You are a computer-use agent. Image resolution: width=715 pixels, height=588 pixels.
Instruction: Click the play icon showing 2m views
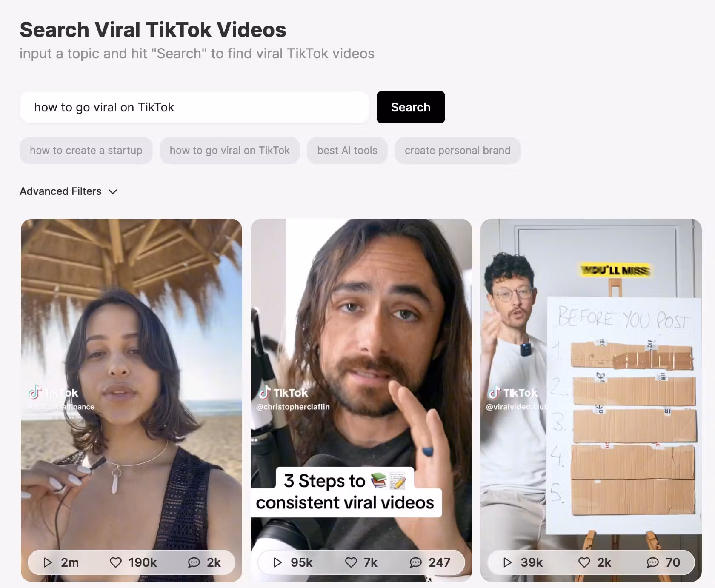tap(48, 562)
